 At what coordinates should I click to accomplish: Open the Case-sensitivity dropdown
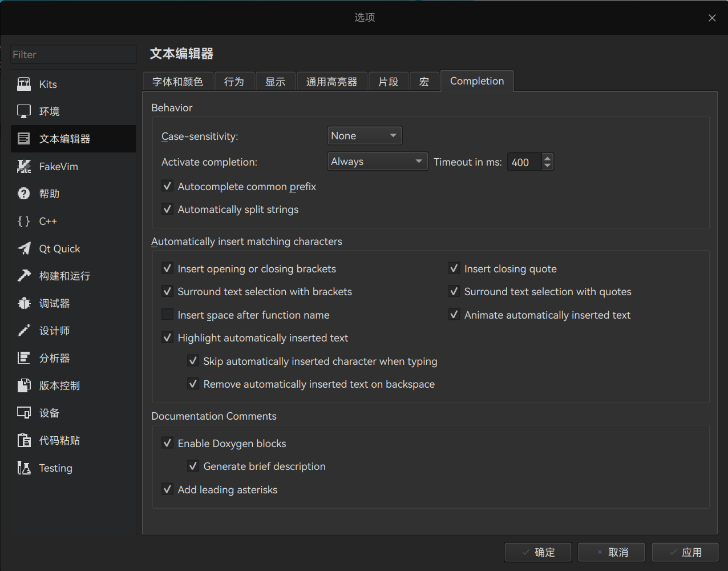364,135
